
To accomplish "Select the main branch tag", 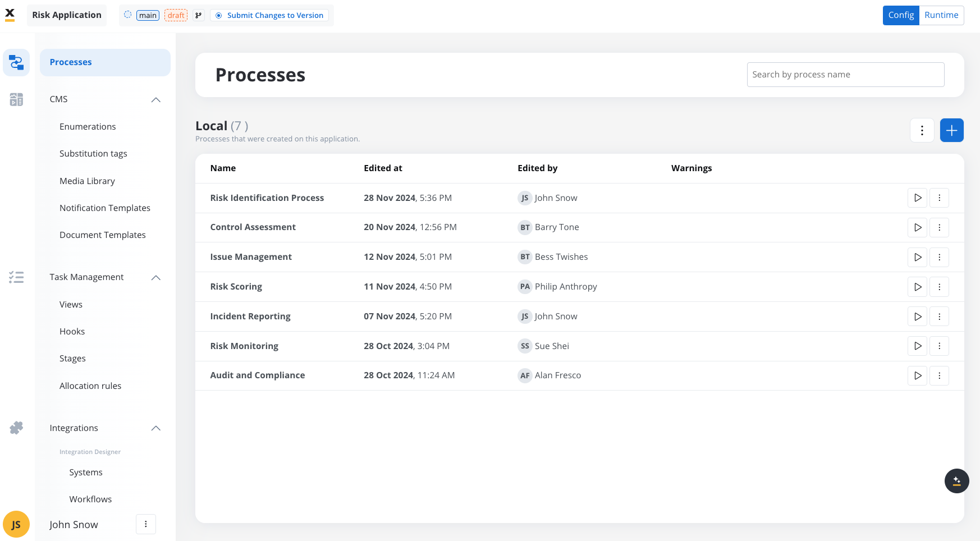I will [x=148, y=15].
